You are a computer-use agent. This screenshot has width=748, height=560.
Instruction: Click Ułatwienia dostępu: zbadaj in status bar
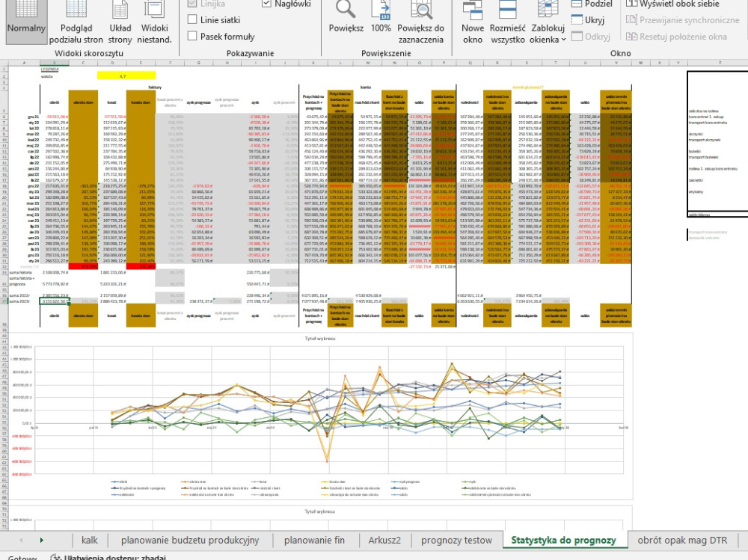[x=108, y=557]
